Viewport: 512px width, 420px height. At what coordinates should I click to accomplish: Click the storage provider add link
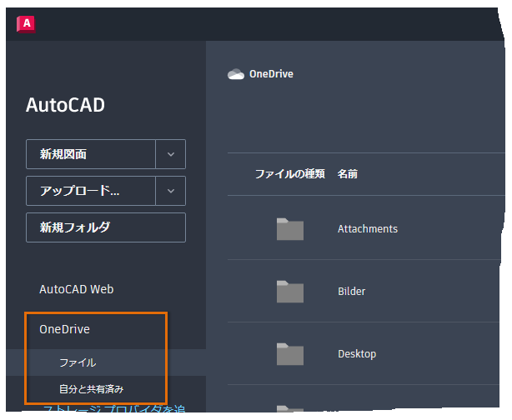[114, 408]
